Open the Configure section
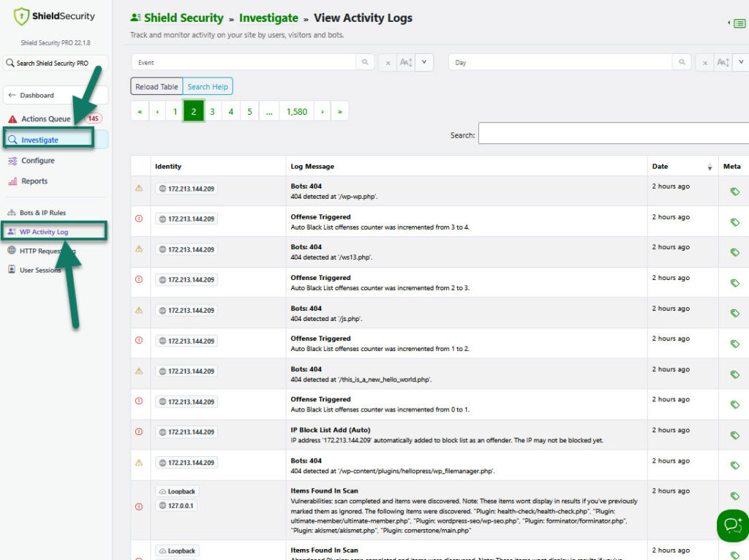 click(38, 160)
